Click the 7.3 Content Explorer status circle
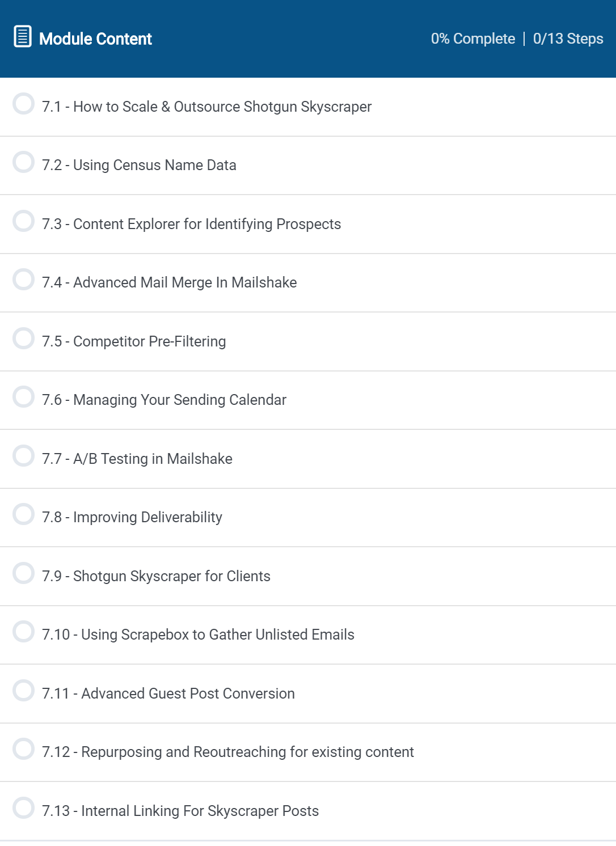 tap(24, 221)
